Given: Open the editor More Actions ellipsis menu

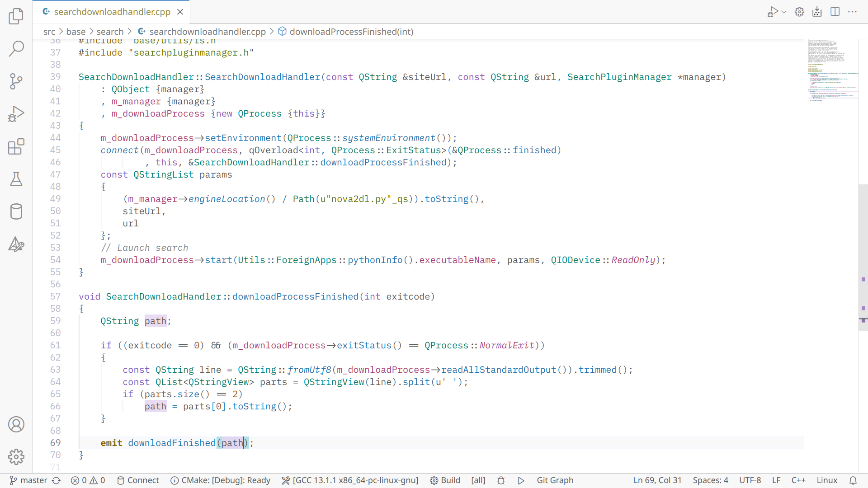Looking at the screenshot, I should [853, 12].
